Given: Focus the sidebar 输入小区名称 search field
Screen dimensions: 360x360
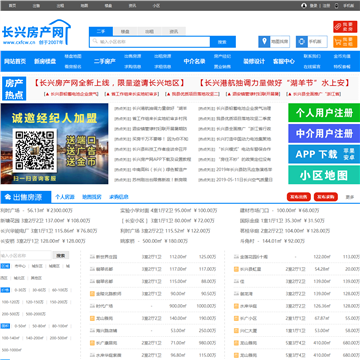Looking at the screenshot, I should tap(26, 255).
